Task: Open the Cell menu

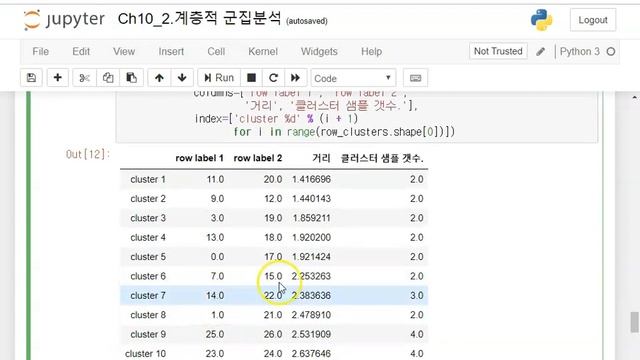Action: 216,51
